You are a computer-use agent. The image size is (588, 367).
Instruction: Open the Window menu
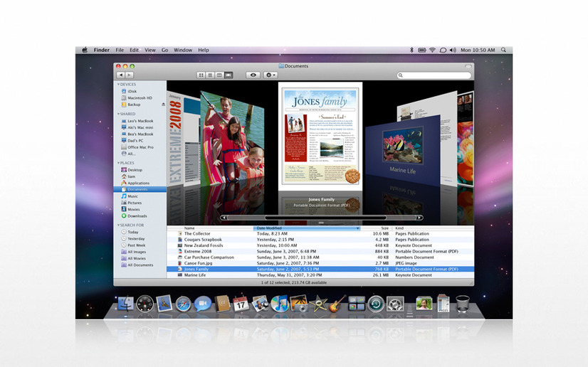(183, 50)
